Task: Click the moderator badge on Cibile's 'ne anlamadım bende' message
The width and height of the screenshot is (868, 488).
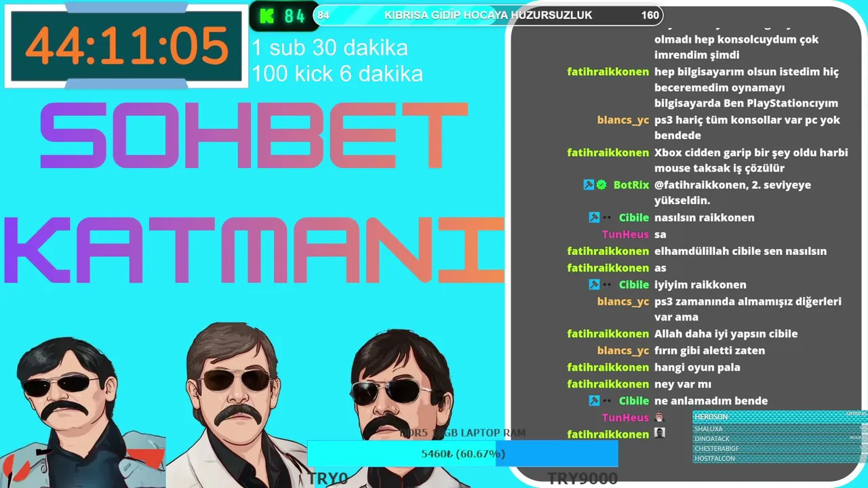Action: pos(594,401)
